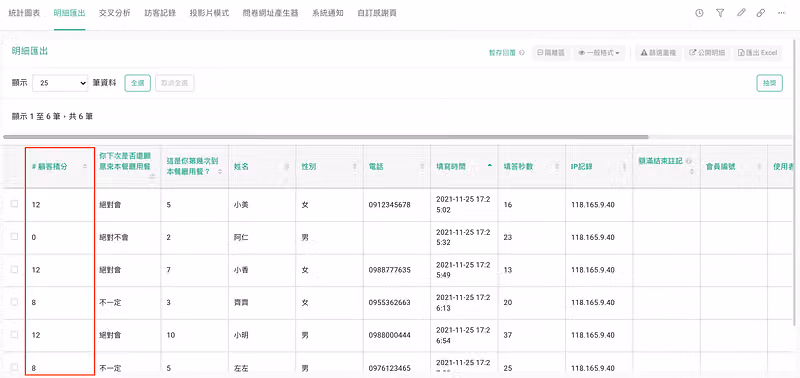
Task: Click the 抽獎 lottery button
Action: 769,83
